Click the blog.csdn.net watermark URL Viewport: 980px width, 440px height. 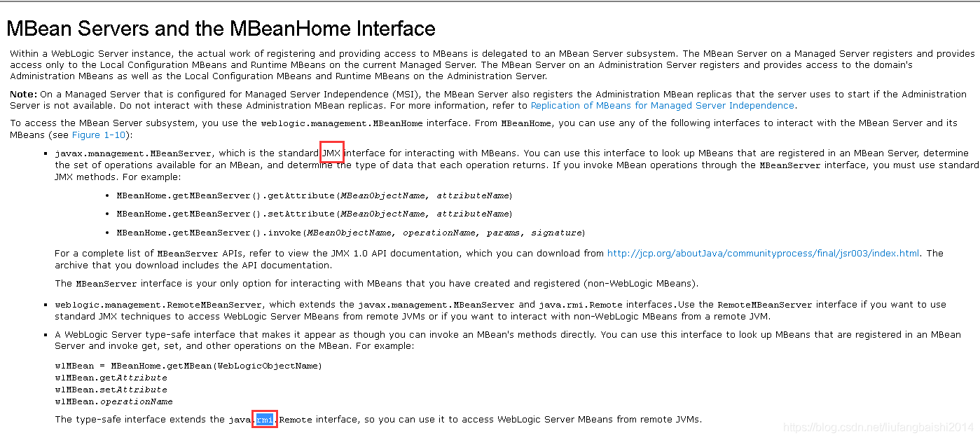coord(878,427)
